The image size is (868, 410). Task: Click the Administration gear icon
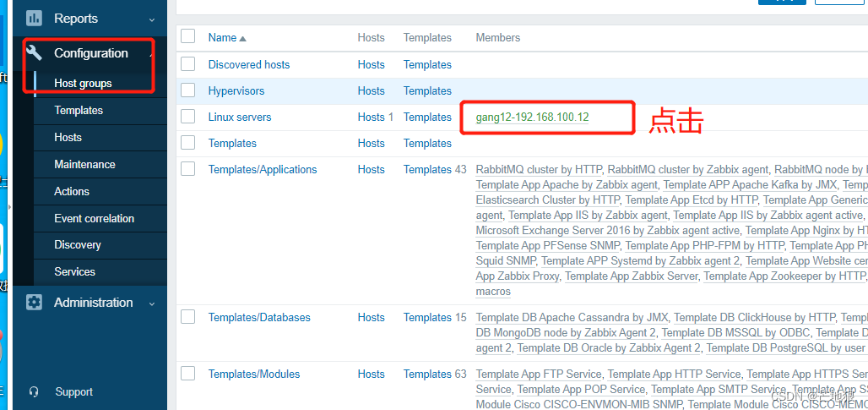coord(35,303)
